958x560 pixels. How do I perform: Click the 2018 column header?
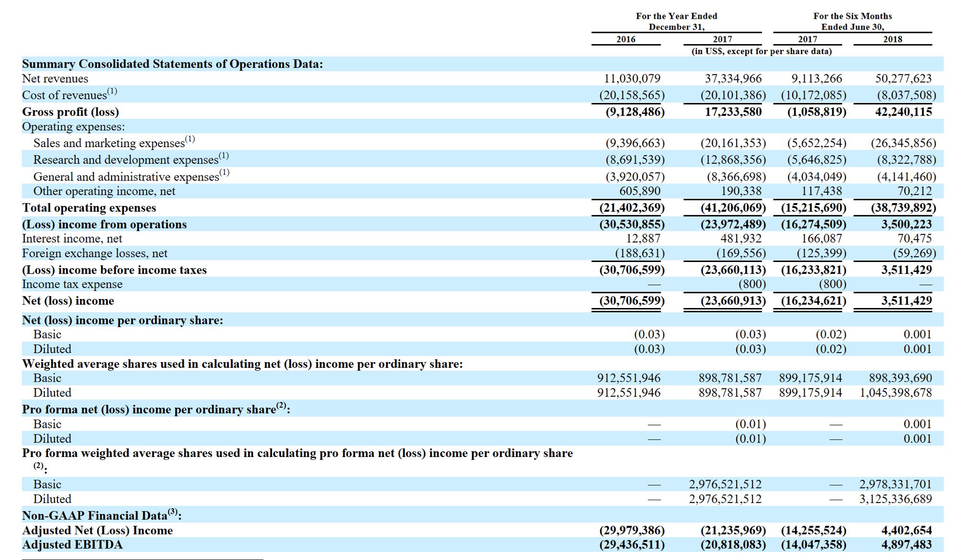click(892, 39)
